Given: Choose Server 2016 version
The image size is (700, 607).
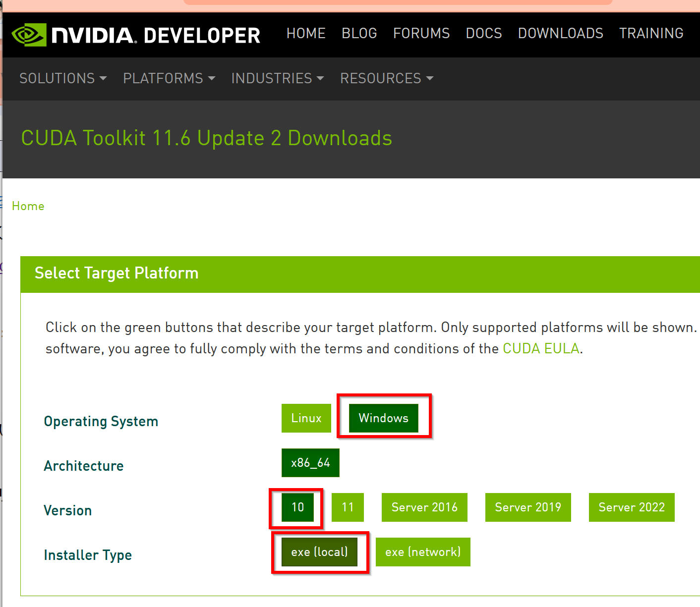Looking at the screenshot, I should [424, 507].
